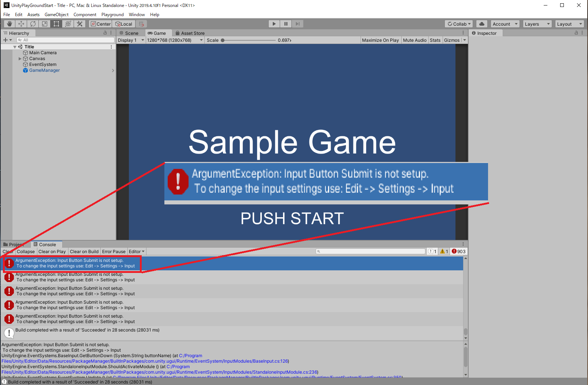
Task: Lock the Inspector panel with the padlock icon
Action: 576,33
